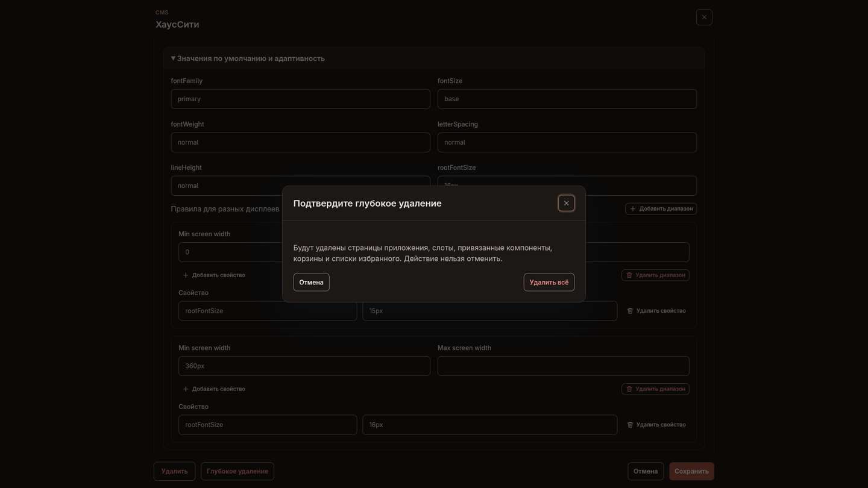Focus the fontFamily input field

click(301, 99)
